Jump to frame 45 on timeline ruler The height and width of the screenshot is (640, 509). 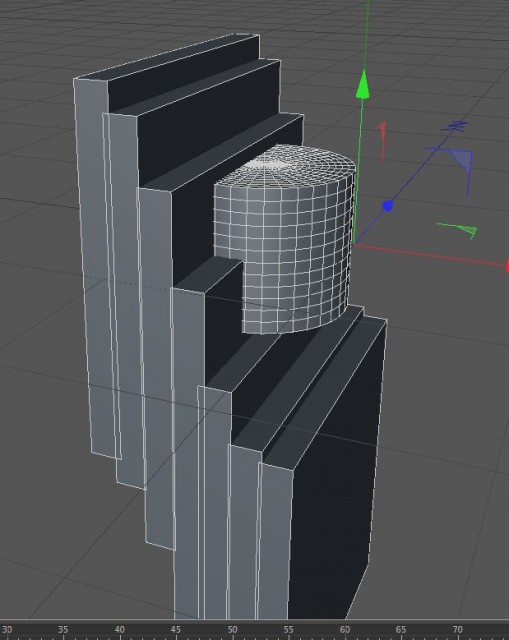click(176, 630)
